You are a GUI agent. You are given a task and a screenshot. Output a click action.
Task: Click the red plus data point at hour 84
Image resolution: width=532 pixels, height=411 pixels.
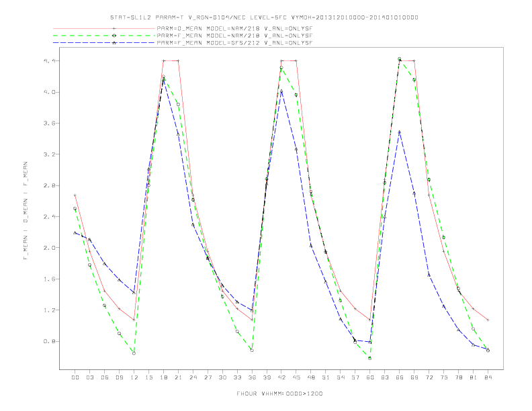click(x=488, y=320)
